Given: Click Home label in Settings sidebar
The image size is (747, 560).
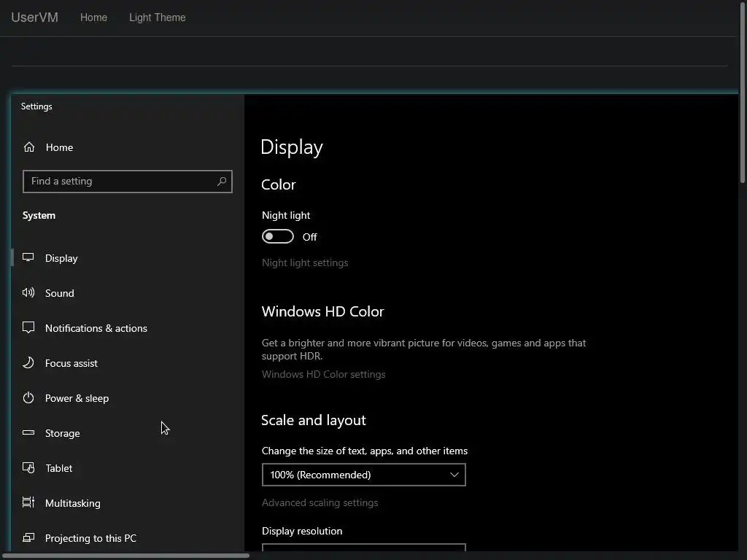Looking at the screenshot, I should point(60,147).
